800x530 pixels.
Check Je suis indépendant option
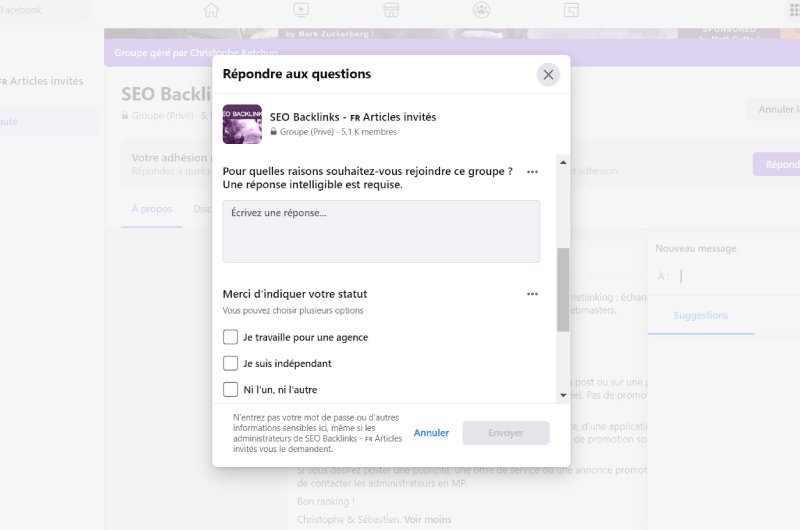tap(231, 363)
